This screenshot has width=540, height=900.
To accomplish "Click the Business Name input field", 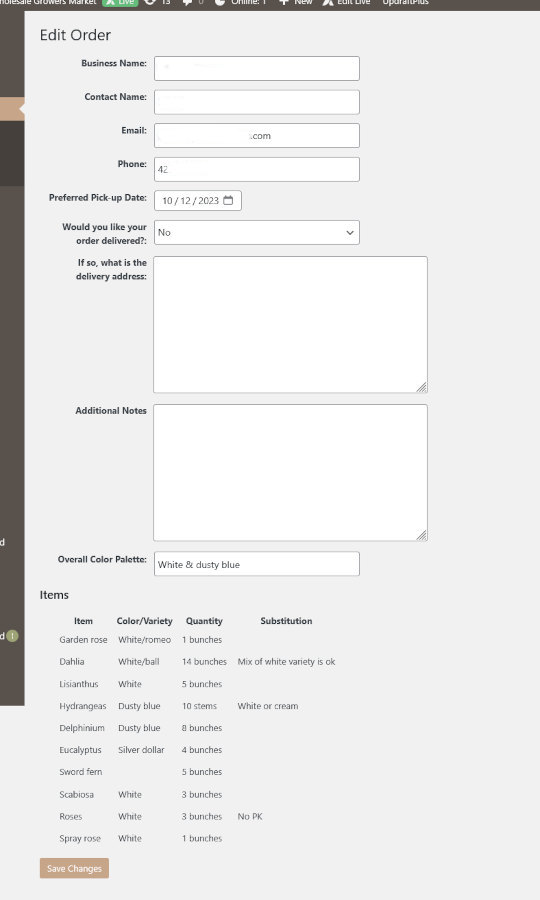I will pyautogui.click(x=257, y=68).
